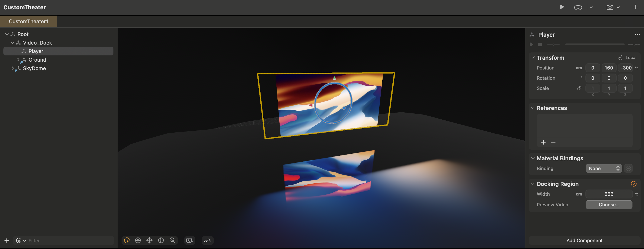Viewport: 644px width, 249px height.
Task: Collapse the Transform section
Action: coord(533,58)
